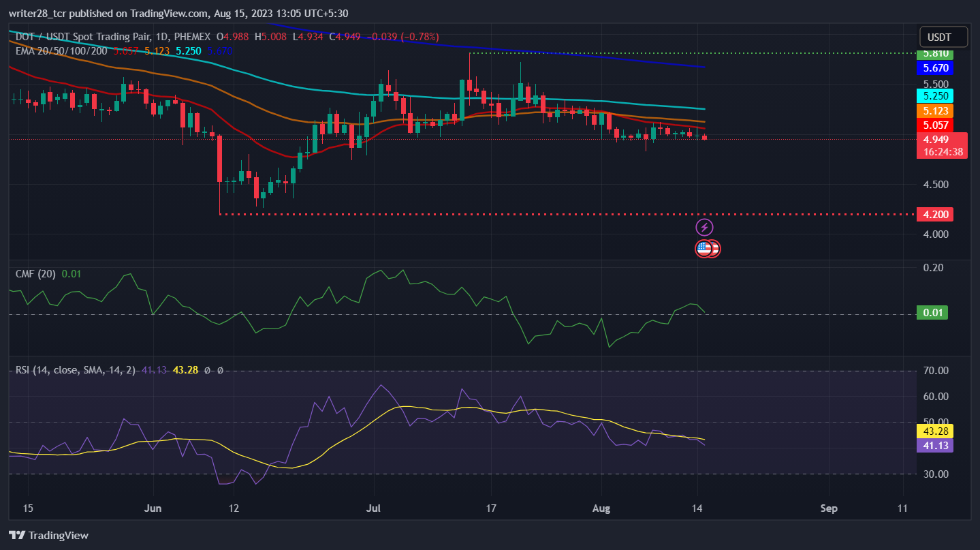Viewport: 980px width, 550px height.
Task: Click the purple lightning bolt event icon
Action: 705,227
